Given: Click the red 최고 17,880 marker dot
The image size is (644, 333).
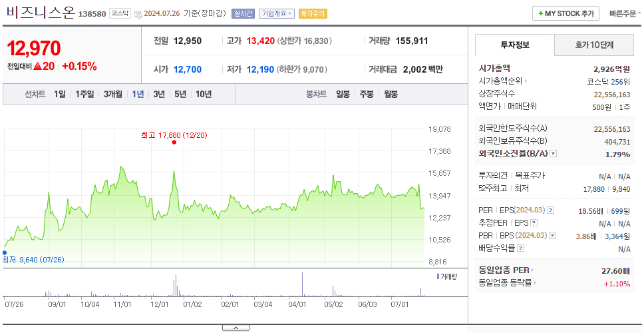Looking at the screenshot, I should point(174,143).
